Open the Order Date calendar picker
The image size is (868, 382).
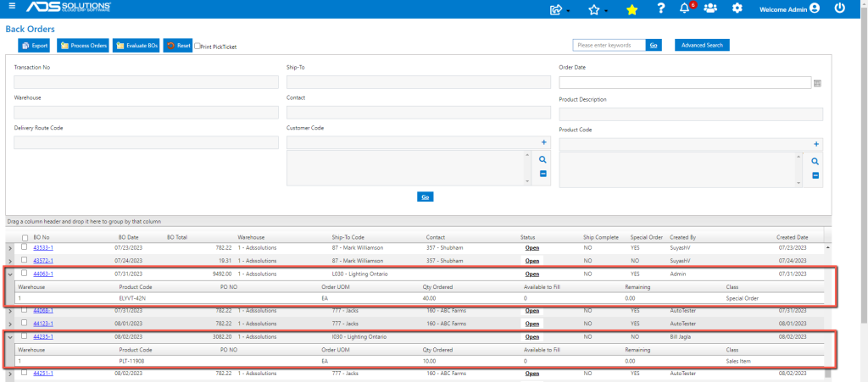(x=818, y=84)
